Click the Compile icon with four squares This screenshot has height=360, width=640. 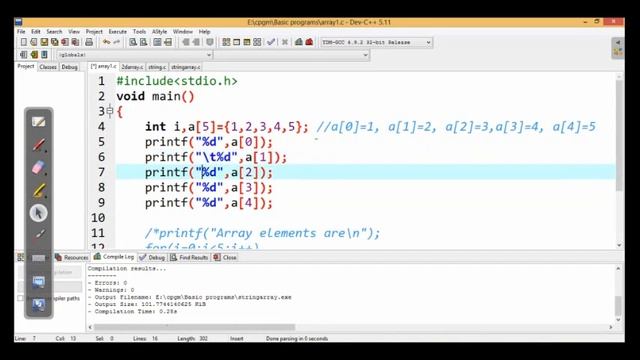pyautogui.click(x=226, y=42)
